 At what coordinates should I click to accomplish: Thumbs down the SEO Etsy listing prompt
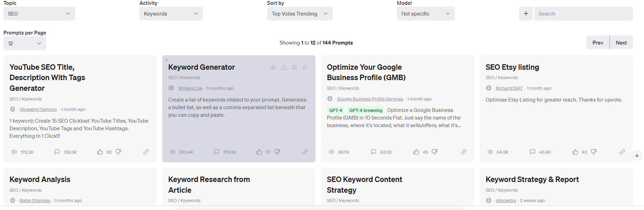[594, 152]
